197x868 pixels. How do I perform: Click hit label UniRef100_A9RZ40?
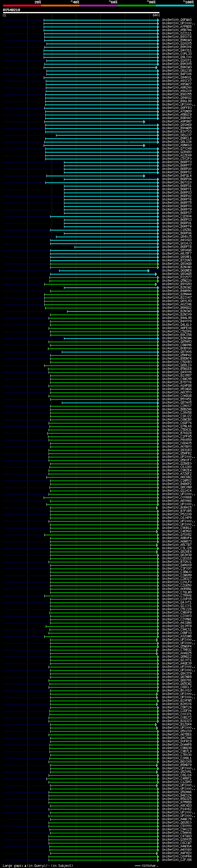coord(176,88)
